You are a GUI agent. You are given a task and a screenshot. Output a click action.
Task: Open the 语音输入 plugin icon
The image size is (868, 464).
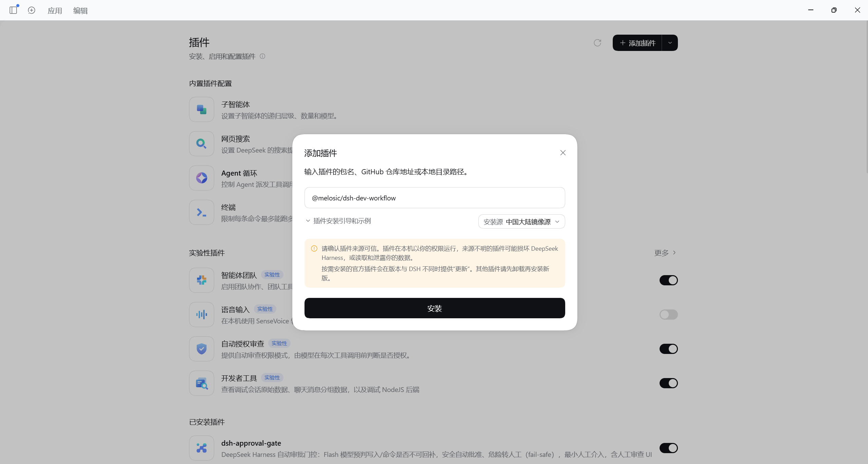tap(202, 315)
